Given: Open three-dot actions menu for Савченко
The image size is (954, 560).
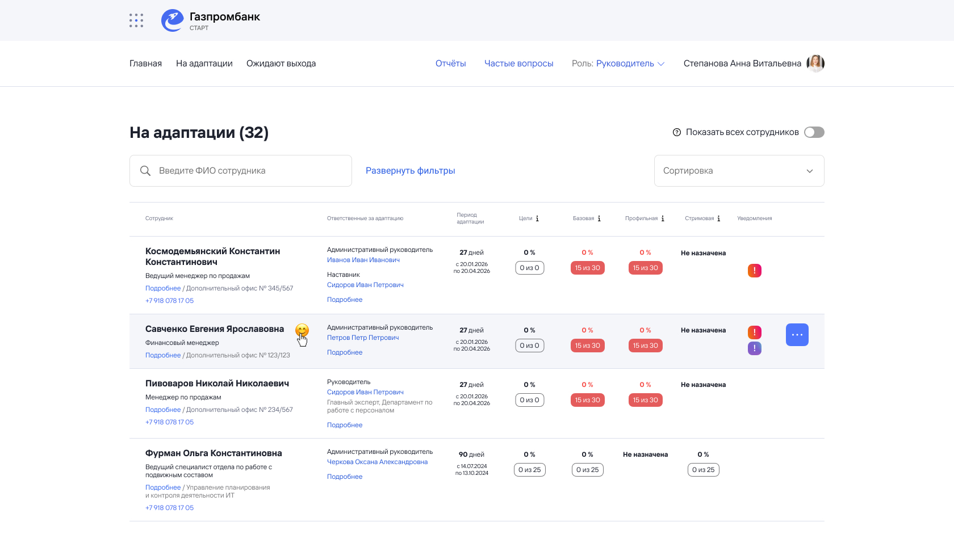Looking at the screenshot, I should [797, 335].
